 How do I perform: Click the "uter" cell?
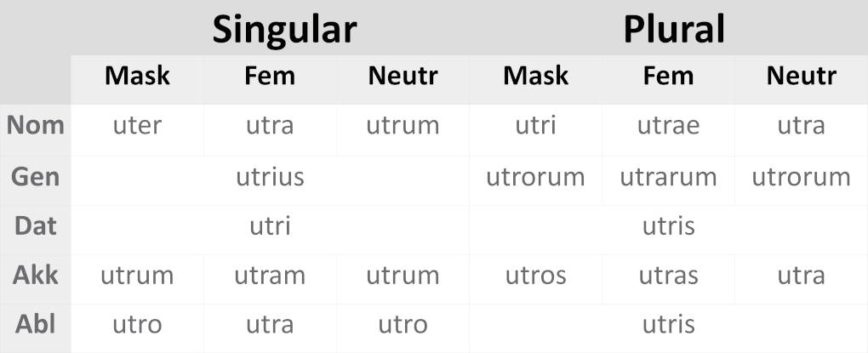137,127
